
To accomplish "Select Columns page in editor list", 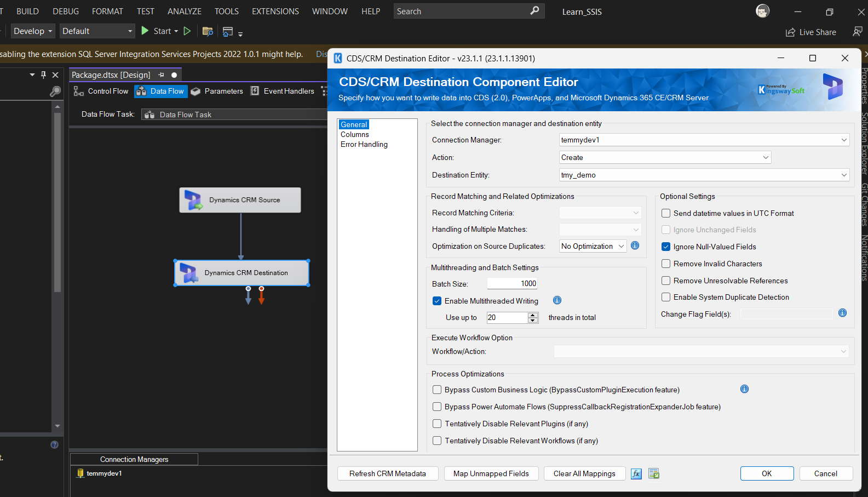I will point(355,134).
